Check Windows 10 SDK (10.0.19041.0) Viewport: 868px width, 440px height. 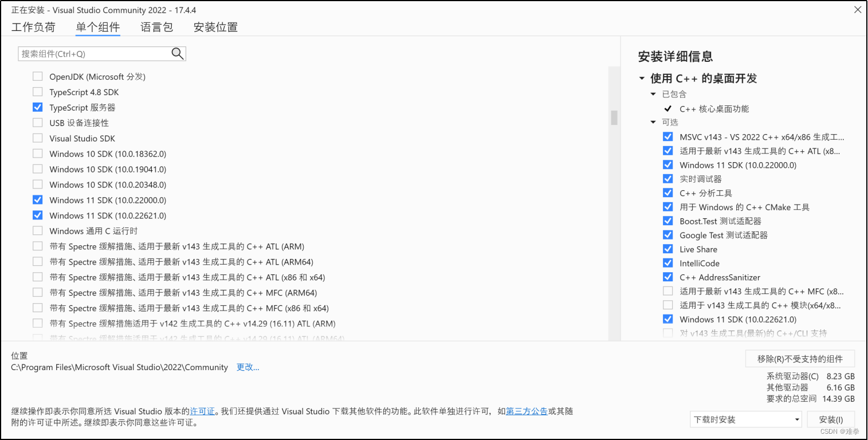click(38, 169)
